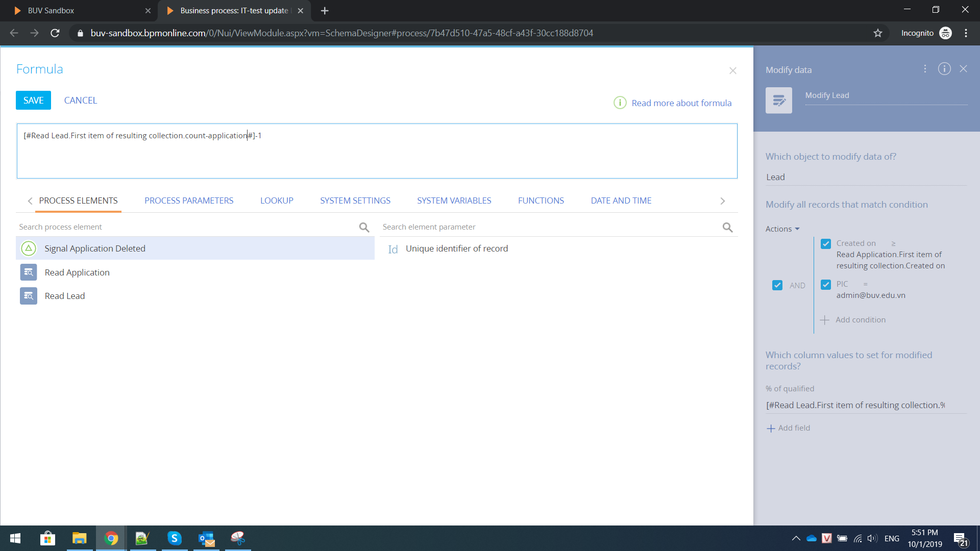980x551 pixels.
Task: Click Add condition link
Action: tap(861, 320)
